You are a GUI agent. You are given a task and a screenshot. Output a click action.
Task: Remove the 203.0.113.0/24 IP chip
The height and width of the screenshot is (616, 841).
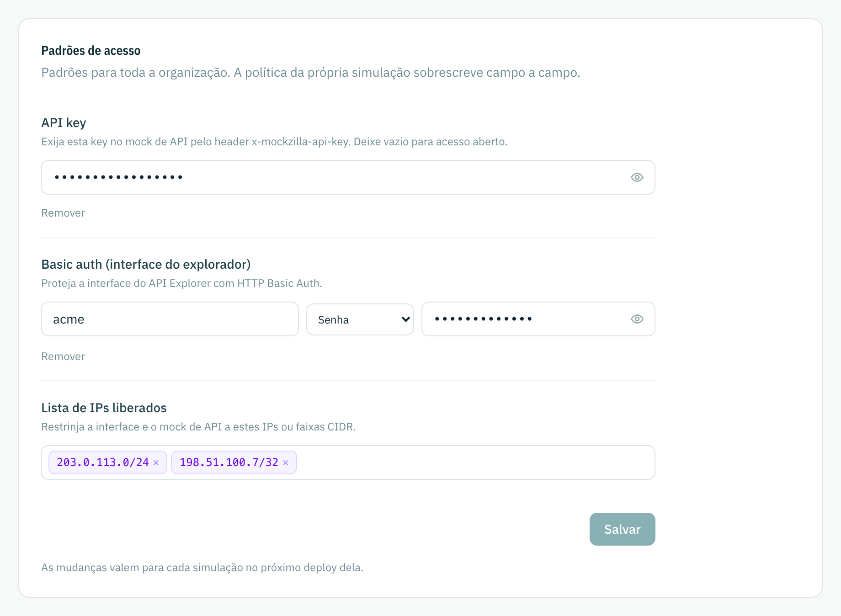pyautogui.click(x=156, y=462)
